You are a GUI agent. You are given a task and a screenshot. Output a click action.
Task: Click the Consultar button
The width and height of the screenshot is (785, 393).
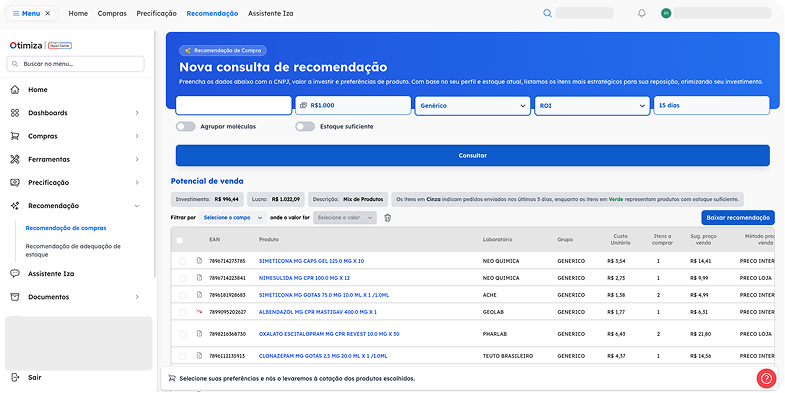473,156
